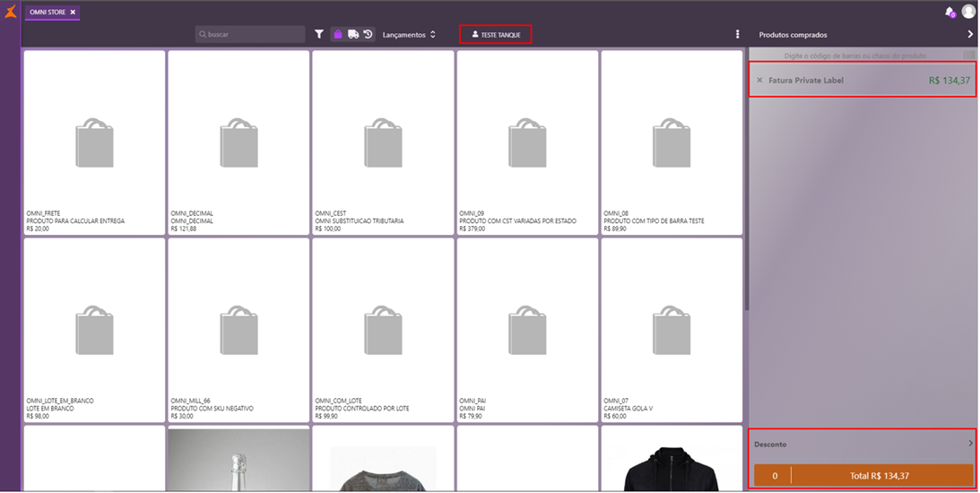Open the history clock icon
The height and width of the screenshot is (493, 980).
tap(369, 34)
